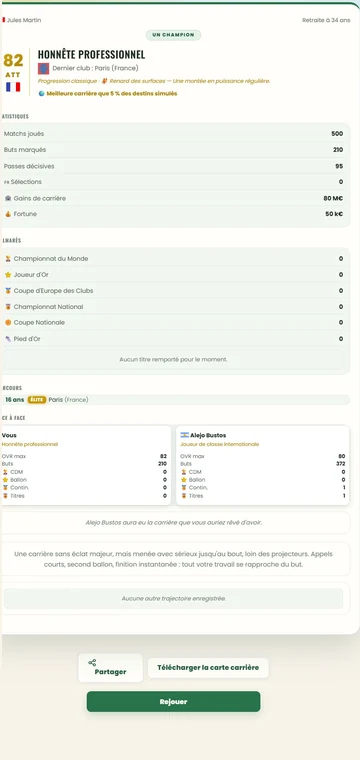Click the bank icon beside Gains de carrière
This screenshot has height=760, width=360.
(8, 198)
